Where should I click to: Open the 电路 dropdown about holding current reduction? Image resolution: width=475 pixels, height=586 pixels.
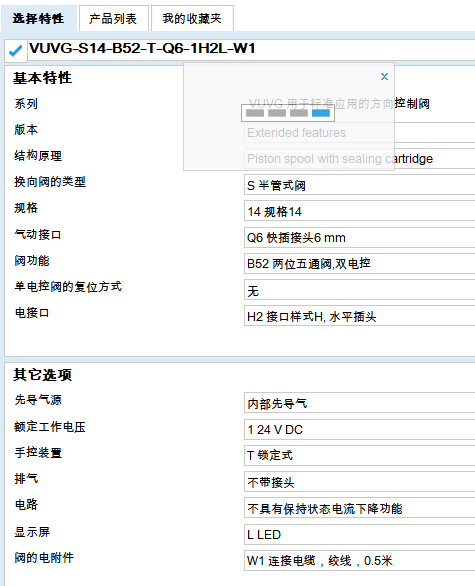pyautogui.click(x=360, y=508)
